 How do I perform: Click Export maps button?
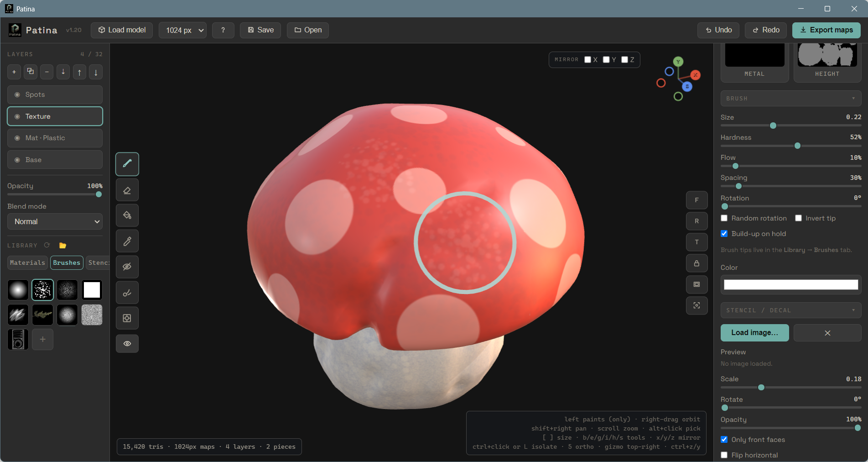pyautogui.click(x=826, y=30)
